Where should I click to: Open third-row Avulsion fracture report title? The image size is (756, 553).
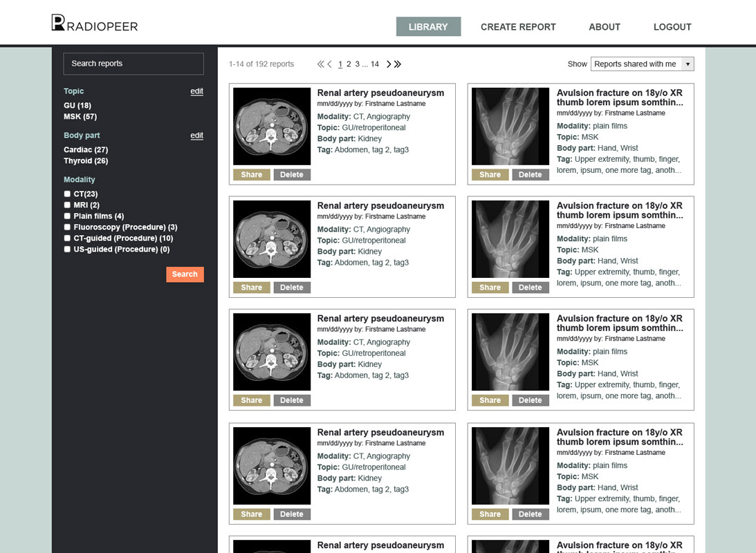click(620, 324)
